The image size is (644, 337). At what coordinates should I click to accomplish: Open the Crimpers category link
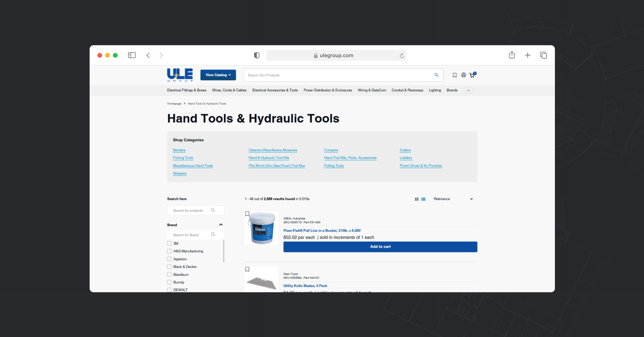click(331, 150)
